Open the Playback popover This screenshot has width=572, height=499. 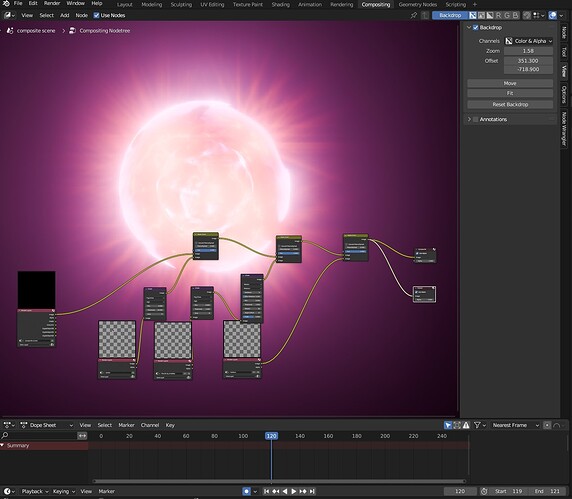[x=35, y=491]
